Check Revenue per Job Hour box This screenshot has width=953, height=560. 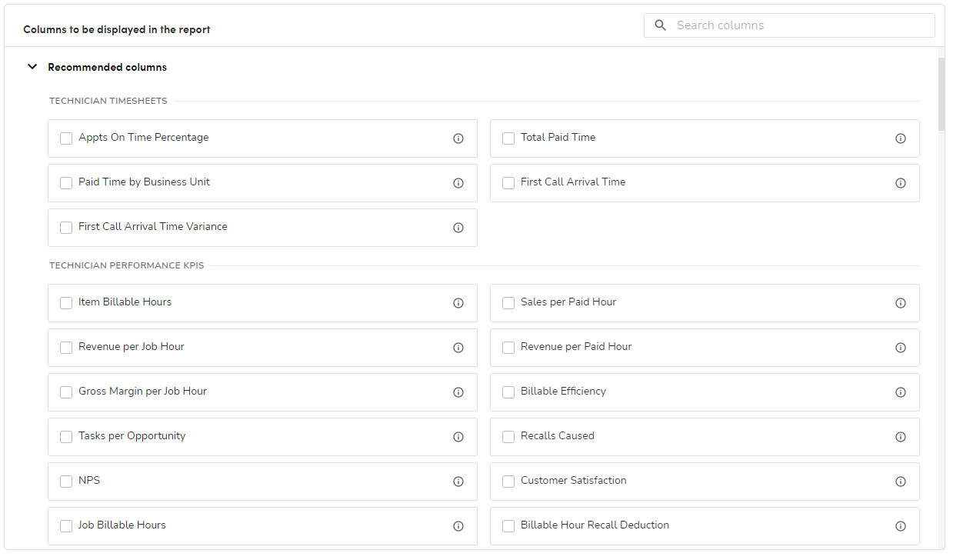66,348
